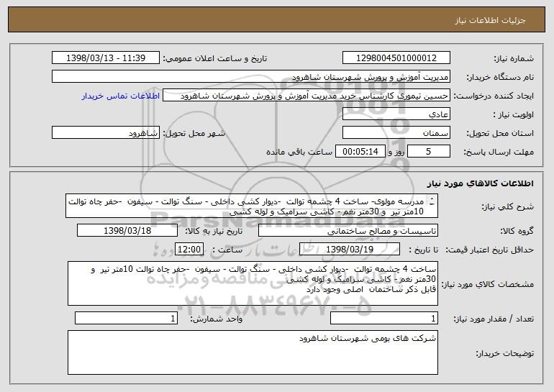The height and width of the screenshot is (392, 554).
Task: Click the تاریخ و ساعت اعلان عمومی label
Action: pyautogui.click(x=214, y=58)
